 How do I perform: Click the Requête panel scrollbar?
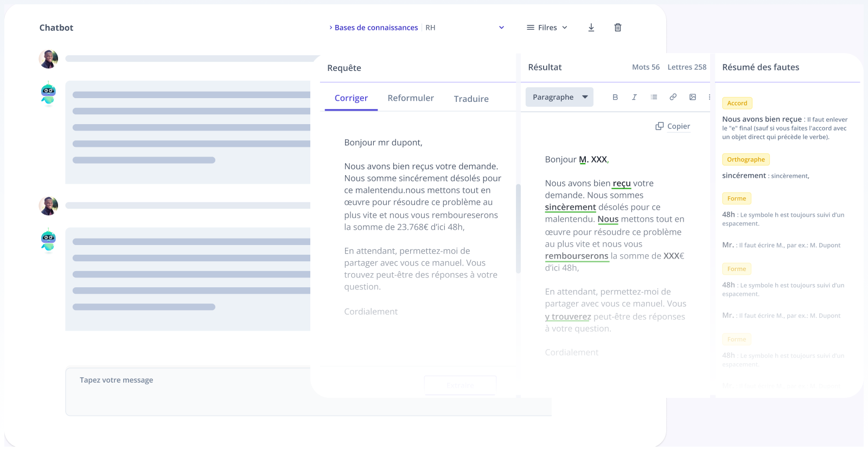click(518, 228)
